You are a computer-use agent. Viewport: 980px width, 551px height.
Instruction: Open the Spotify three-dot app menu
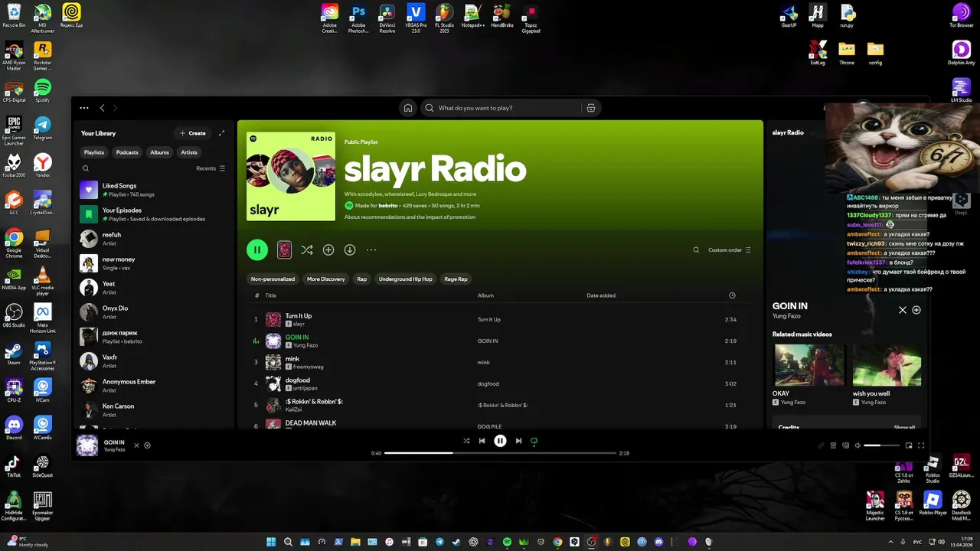pos(84,108)
